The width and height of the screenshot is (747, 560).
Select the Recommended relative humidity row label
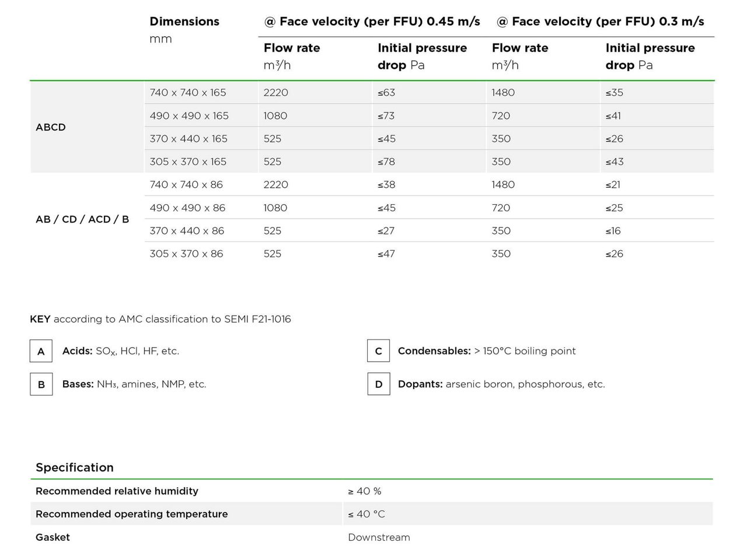pos(117,491)
